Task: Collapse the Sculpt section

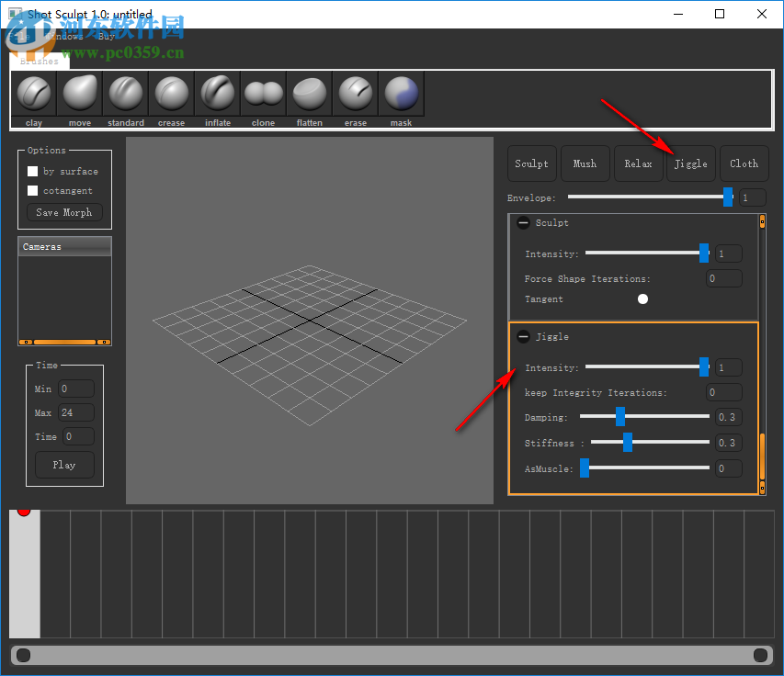Action: click(x=523, y=223)
